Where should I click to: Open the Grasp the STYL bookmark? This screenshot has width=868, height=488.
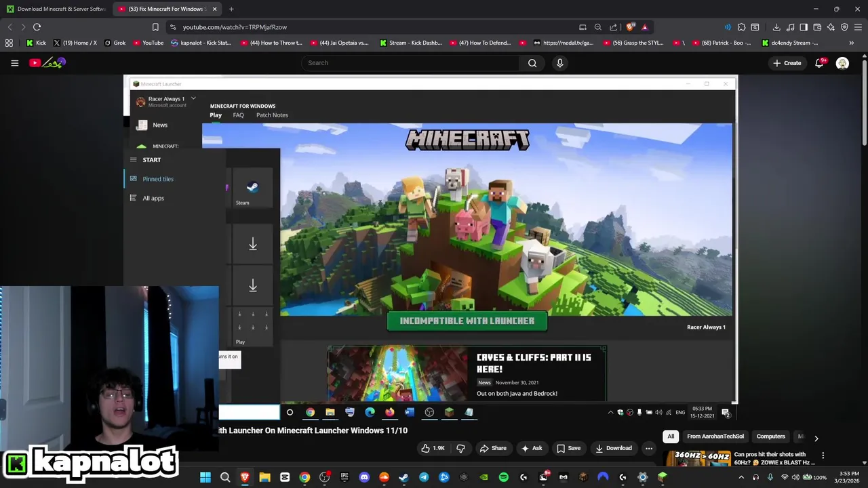click(x=633, y=43)
